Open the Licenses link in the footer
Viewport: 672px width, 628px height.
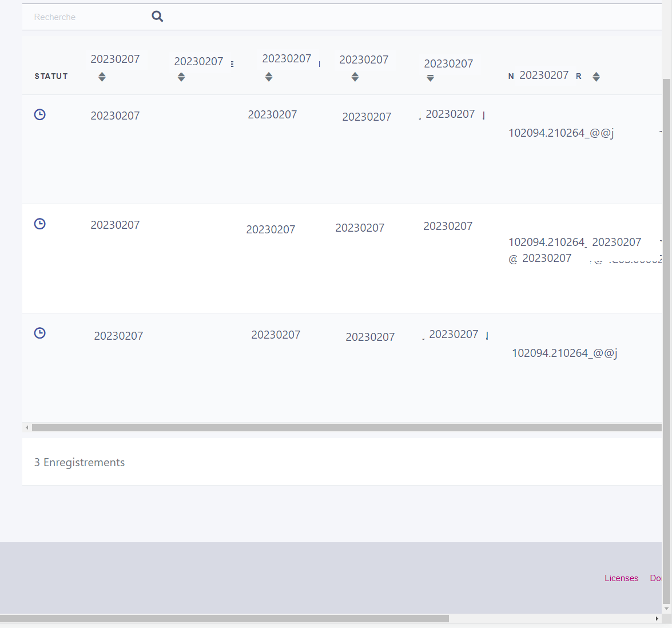pos(621,578)
